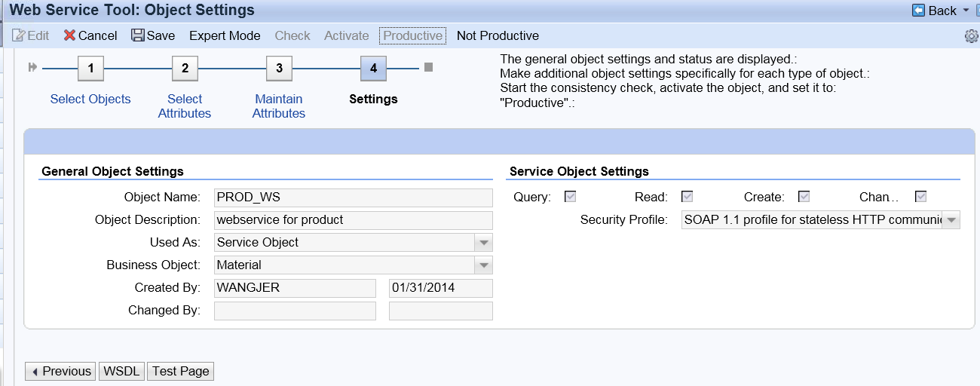Open the personalization gear icon
980x386 pixels.
[972, 36]
